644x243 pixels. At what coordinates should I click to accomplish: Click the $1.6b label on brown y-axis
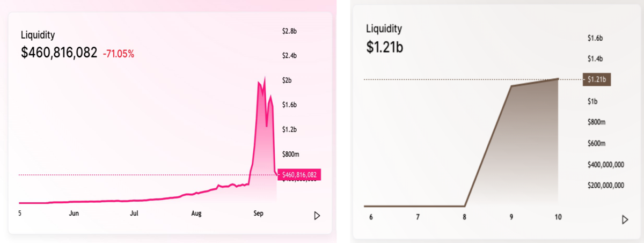pyautogui.click(x=595, y=38)
